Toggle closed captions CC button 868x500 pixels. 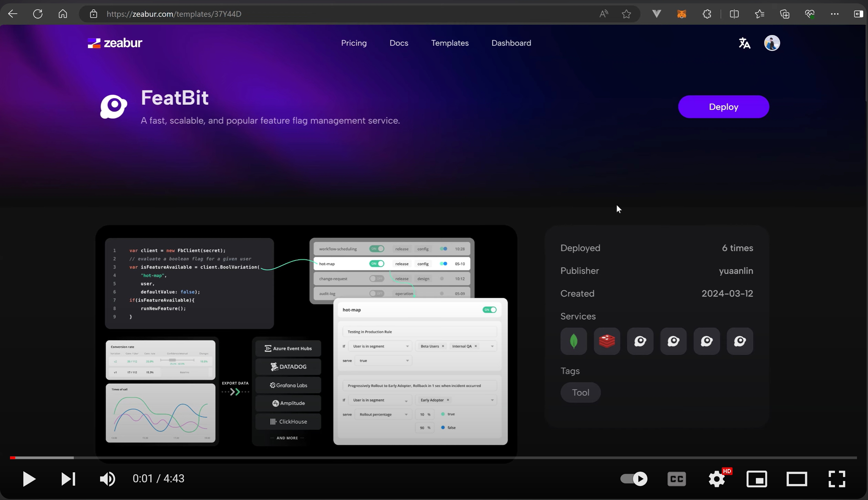677,479
